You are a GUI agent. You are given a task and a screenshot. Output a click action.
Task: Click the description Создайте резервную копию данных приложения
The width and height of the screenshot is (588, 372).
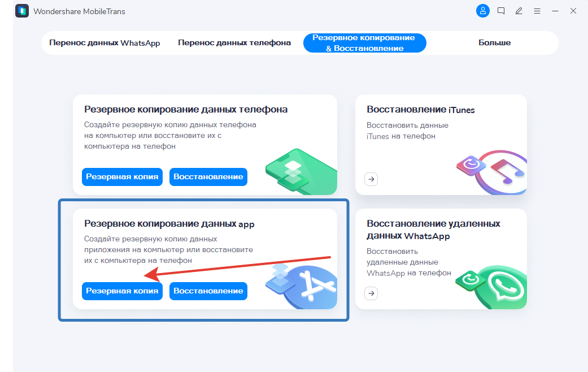coord(168,250)
